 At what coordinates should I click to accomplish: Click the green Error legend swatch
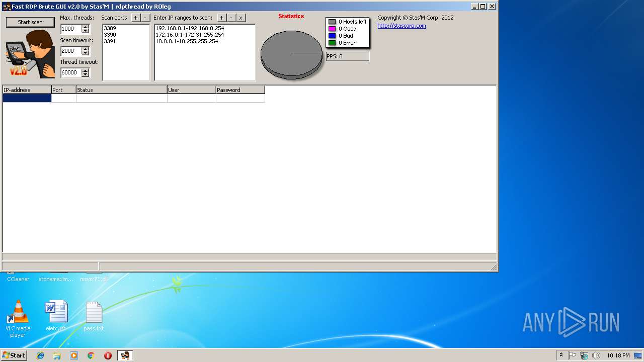point(332,43)
